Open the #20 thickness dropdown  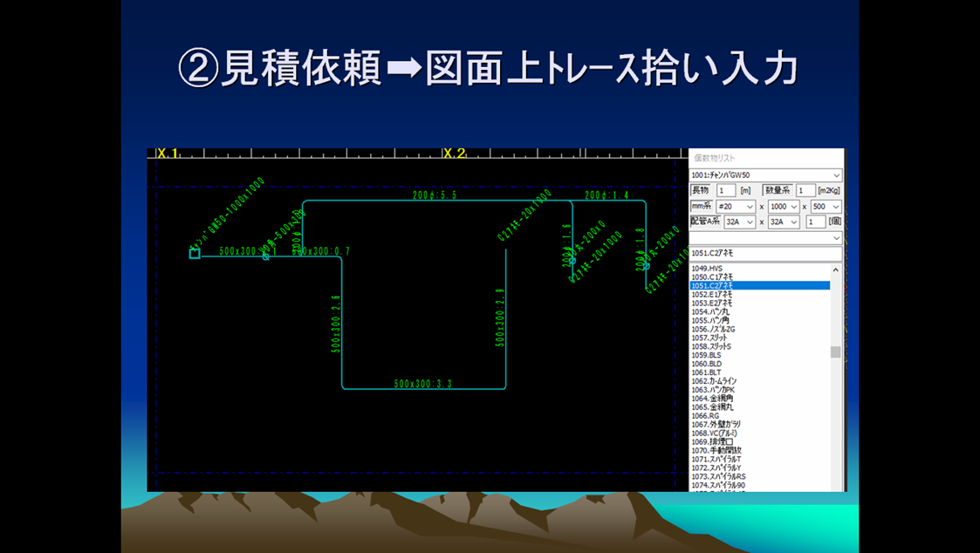(737, 206)
